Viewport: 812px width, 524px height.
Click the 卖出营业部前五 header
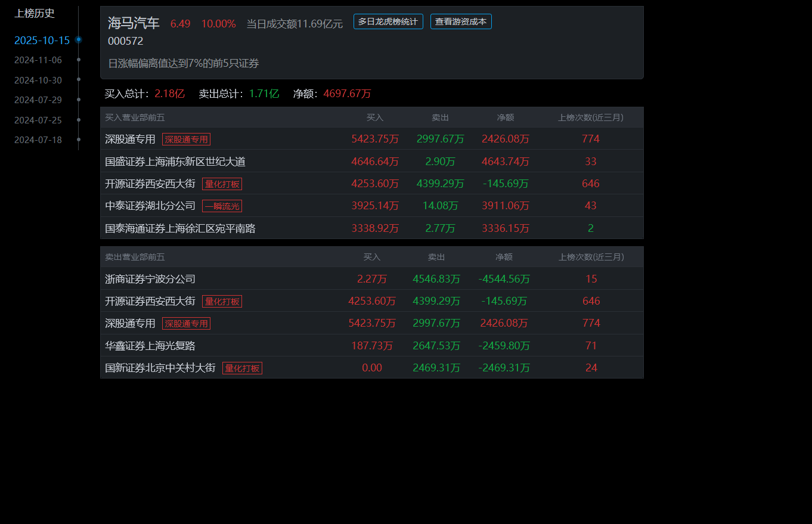pyautogui.click(x=135, y=257)
